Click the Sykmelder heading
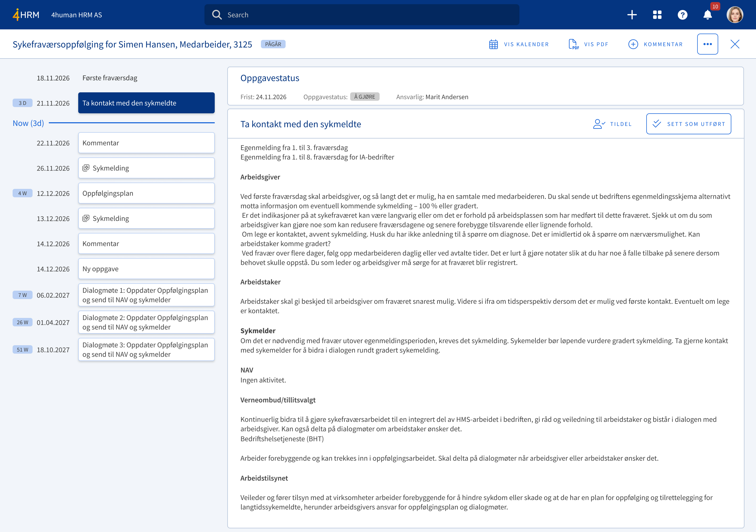 coord(258,331)
